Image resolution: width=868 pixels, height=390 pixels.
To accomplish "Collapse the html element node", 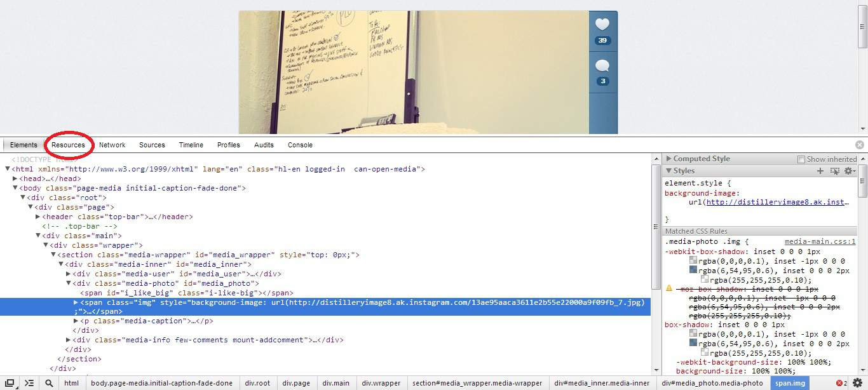I will 8,169.
